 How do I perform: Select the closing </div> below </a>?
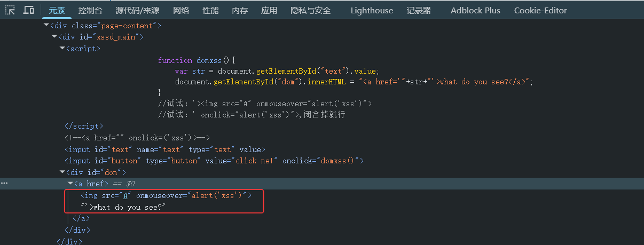coord(77,230)
